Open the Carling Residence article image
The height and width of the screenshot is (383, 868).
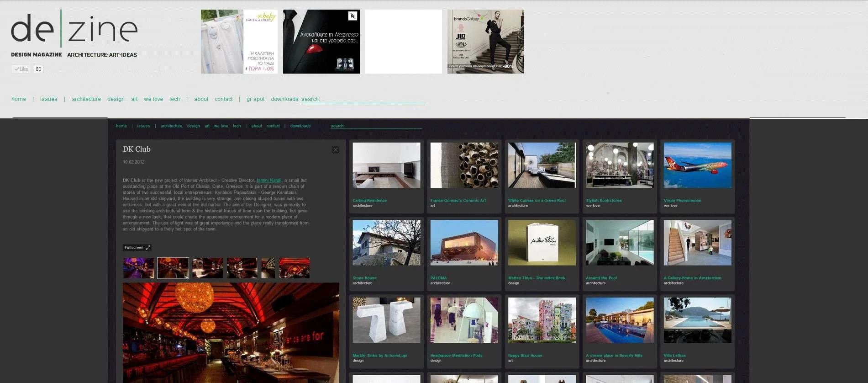(x=386, y=165)
